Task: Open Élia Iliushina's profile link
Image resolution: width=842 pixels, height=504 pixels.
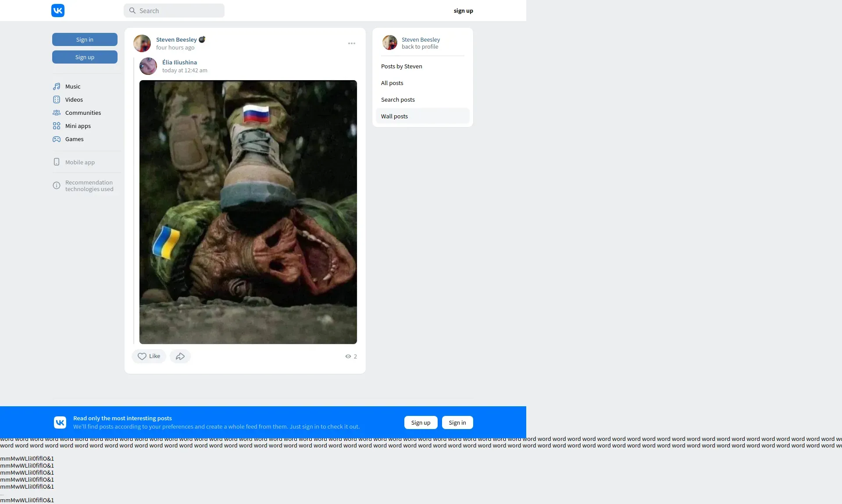Action: pyautogui.click(x=179, y=62)
